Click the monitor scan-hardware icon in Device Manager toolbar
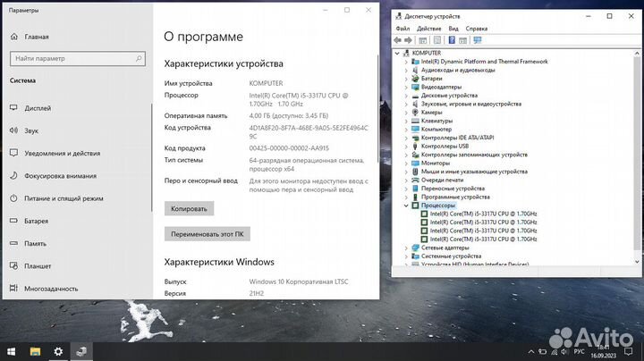The width and height of the screenshot is (644, 361). pos(478,40)
